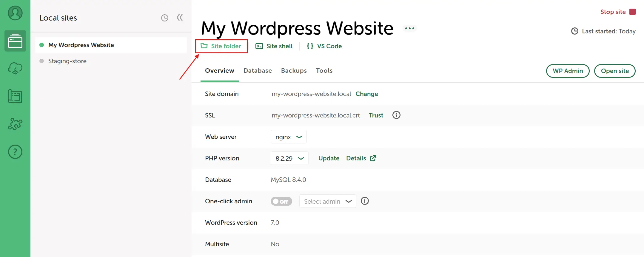
Task: Click the SSL info icon
Action: coord(396,115)
